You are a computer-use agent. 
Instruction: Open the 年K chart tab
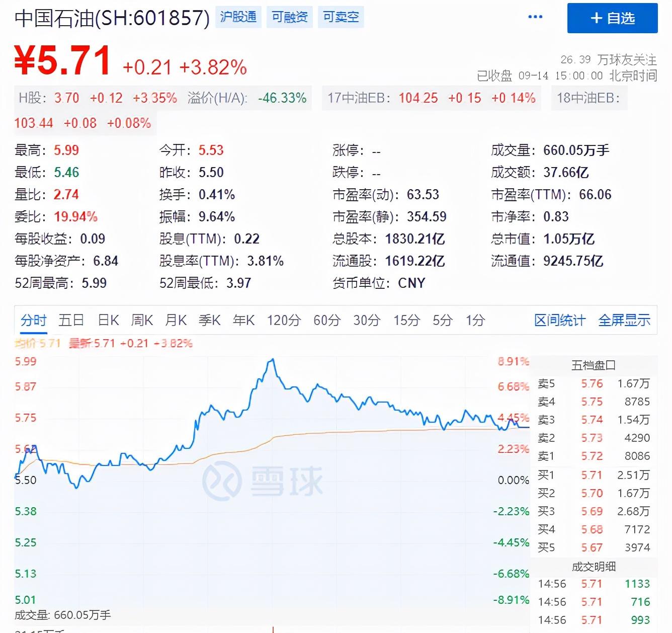243,321
